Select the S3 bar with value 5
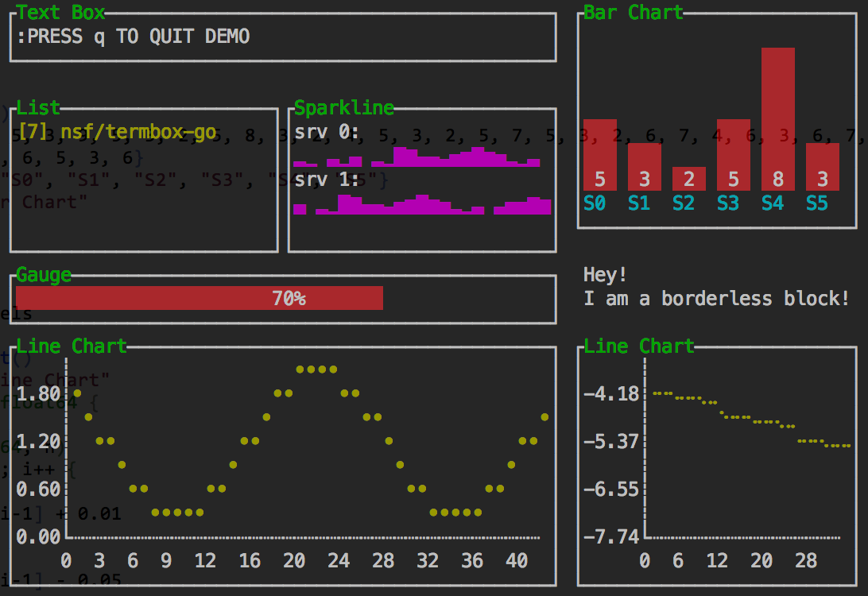The width and height of the screenshot is (868, 596). coord(734,155)
